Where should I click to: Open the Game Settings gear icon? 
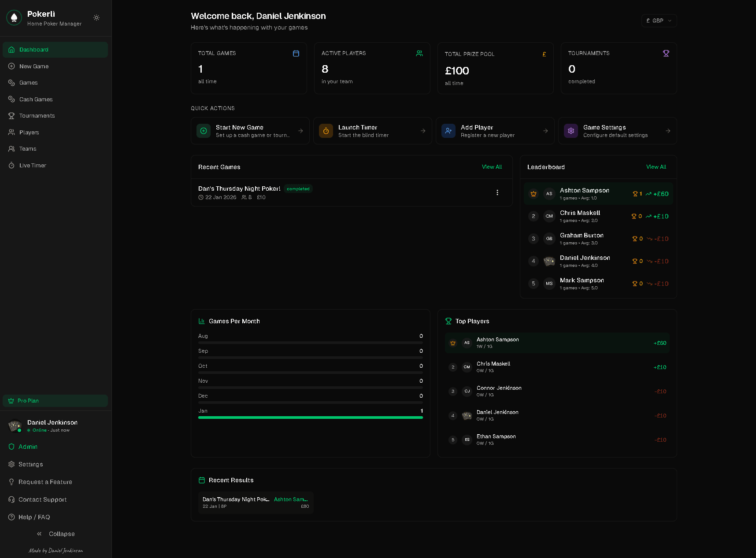[571, 130]
